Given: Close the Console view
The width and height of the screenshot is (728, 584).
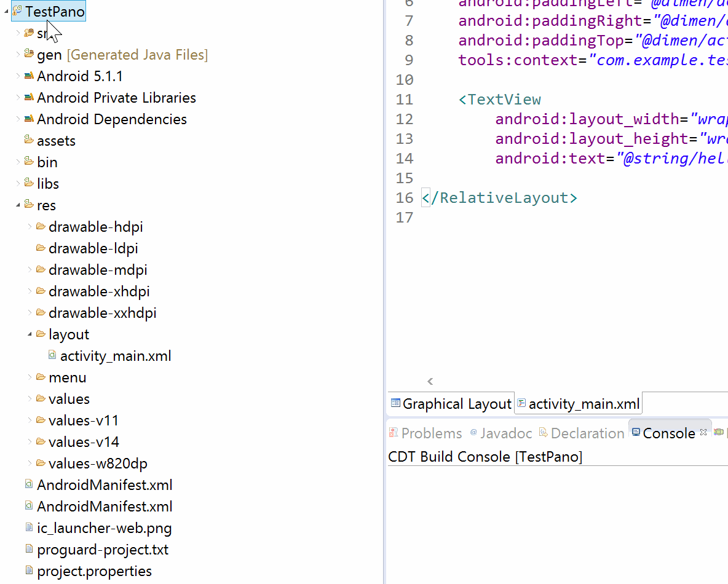Looking at the screenshot, I should tap(703, 432).
